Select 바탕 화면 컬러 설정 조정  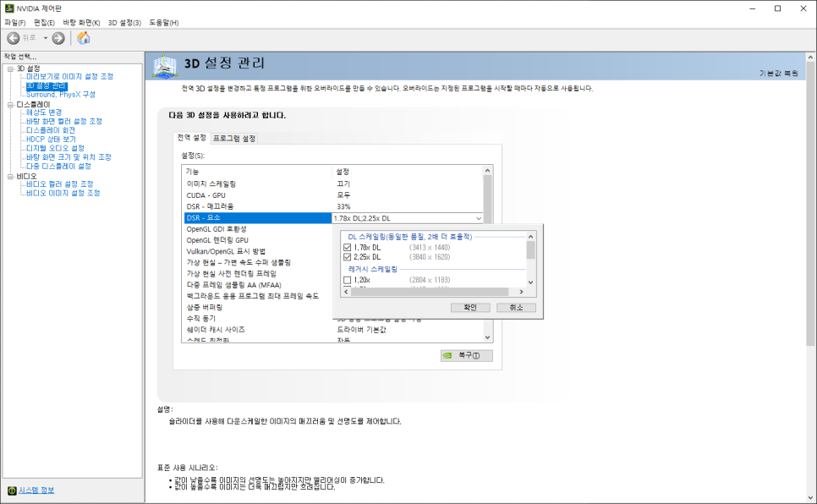tap(64, 122)
